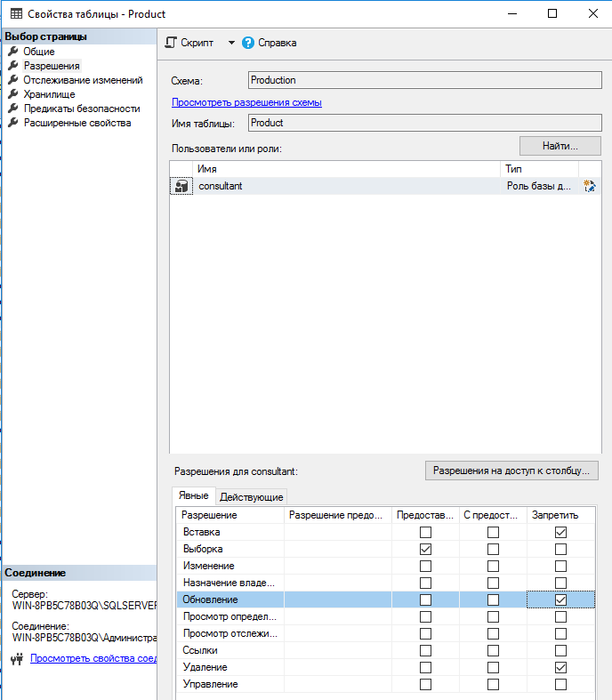The width and height of the screenshot is (612, 700).
Task: Check Предоставить for Просмотр определения
Action: [425, 616]
